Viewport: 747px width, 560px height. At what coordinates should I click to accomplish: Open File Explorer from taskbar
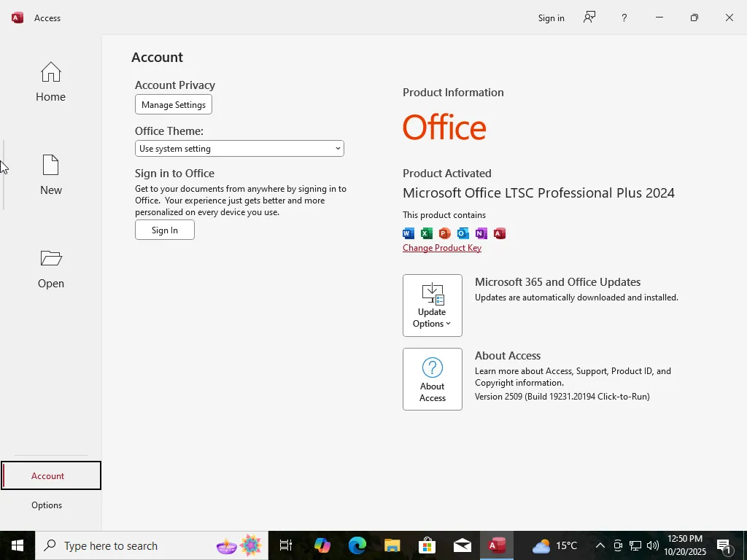click(x=392, y=545)
